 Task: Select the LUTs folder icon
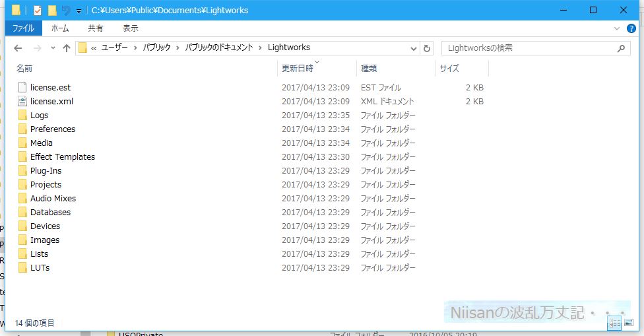[22, 267]
